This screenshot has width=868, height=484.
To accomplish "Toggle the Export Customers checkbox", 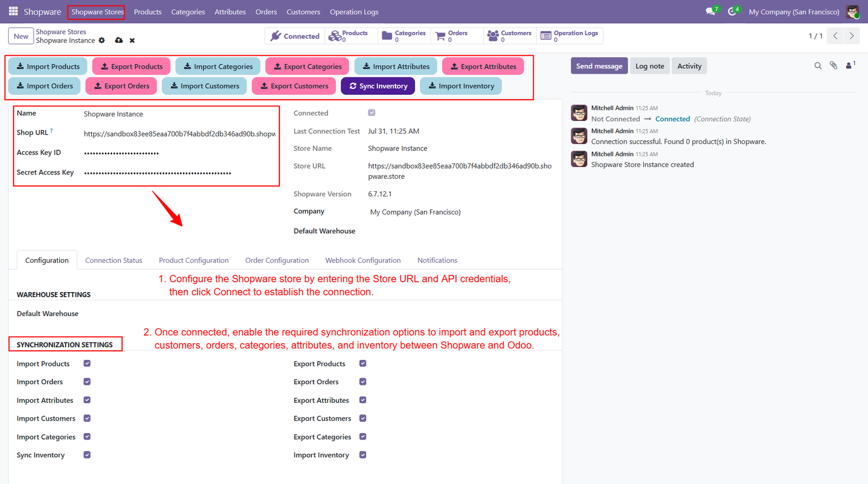I will (x=363, y=418).
